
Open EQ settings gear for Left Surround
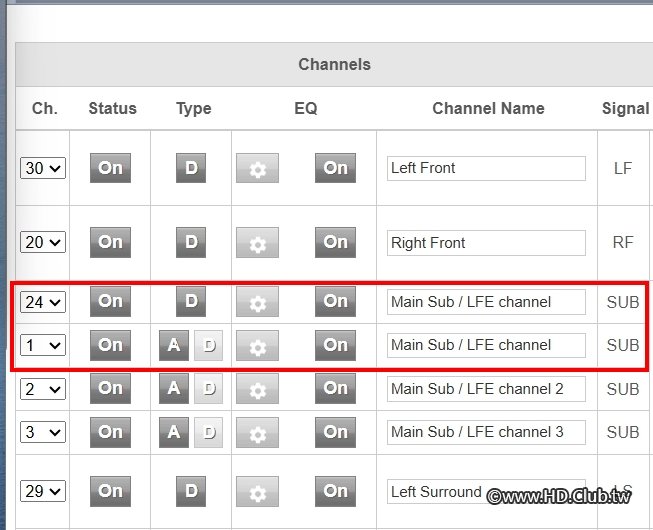coord(257,492)
